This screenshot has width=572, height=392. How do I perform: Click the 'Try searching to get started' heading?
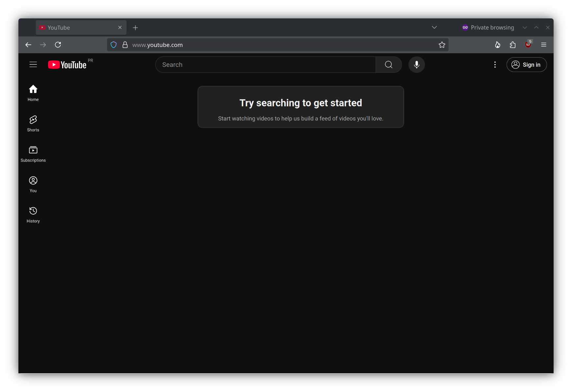pos(301,103)
